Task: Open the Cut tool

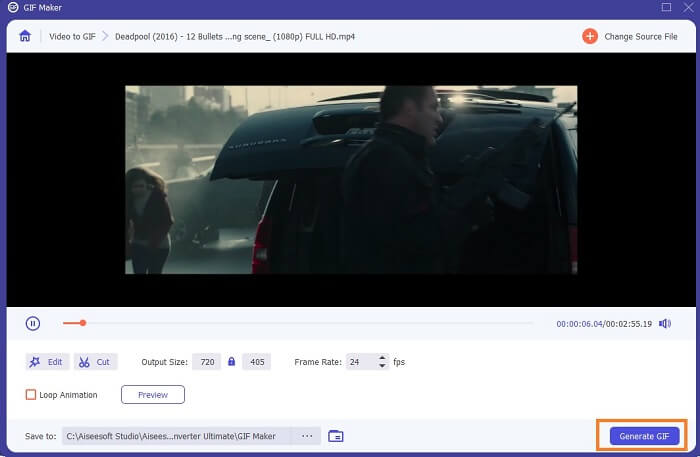Action: pyautogui.click(x=96, y=361)
